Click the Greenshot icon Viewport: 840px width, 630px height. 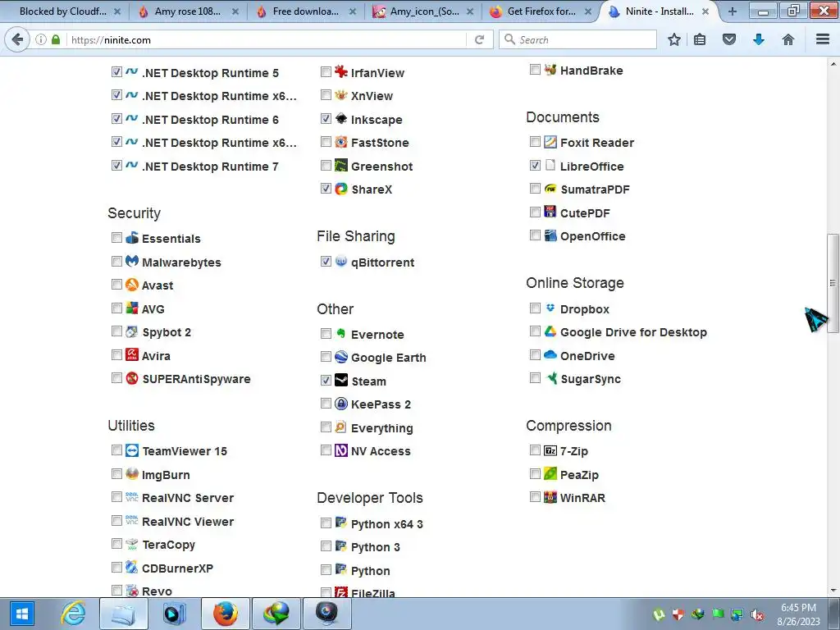[341, 165]
